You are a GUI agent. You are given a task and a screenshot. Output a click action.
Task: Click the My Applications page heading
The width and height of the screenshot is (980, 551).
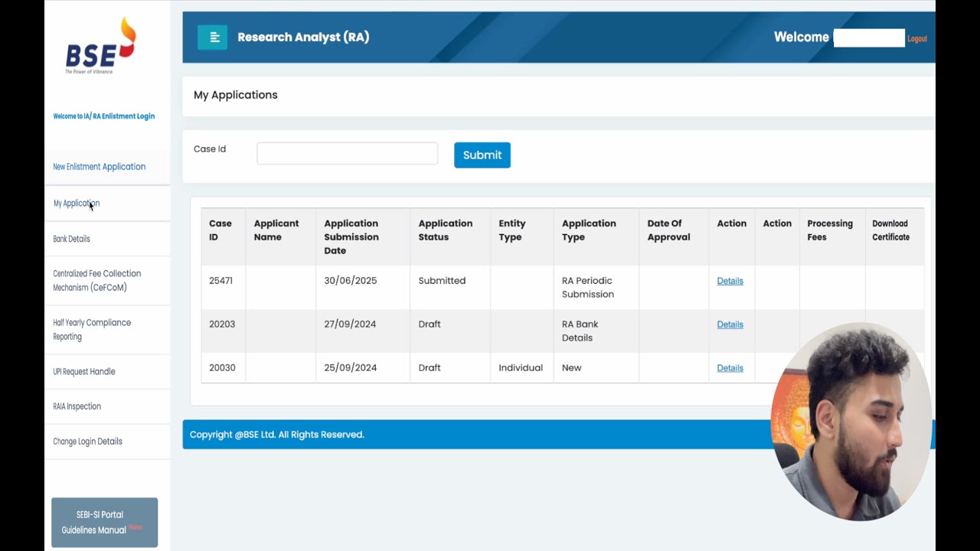[x=236, y=95]
